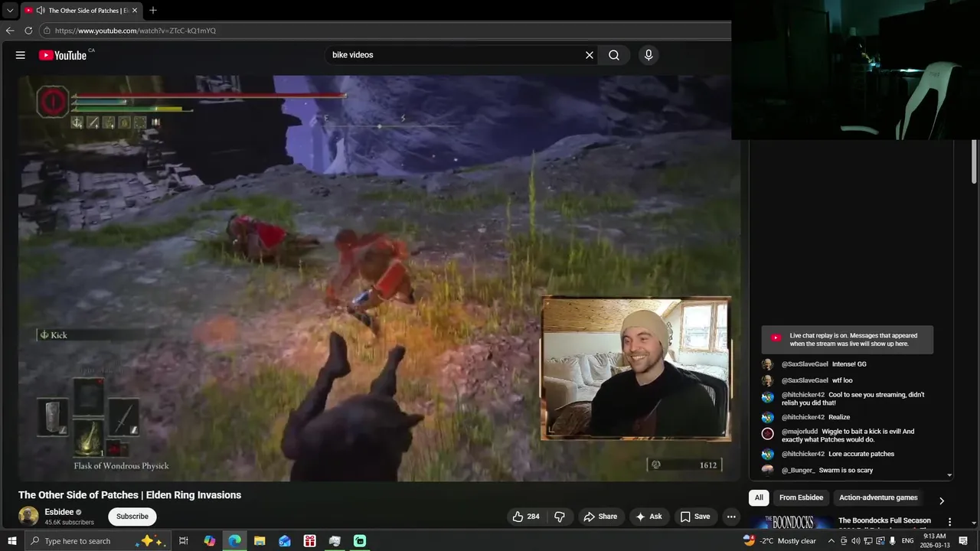
Task: Dislike the video with thumbs down
Action: click(560, 517)
